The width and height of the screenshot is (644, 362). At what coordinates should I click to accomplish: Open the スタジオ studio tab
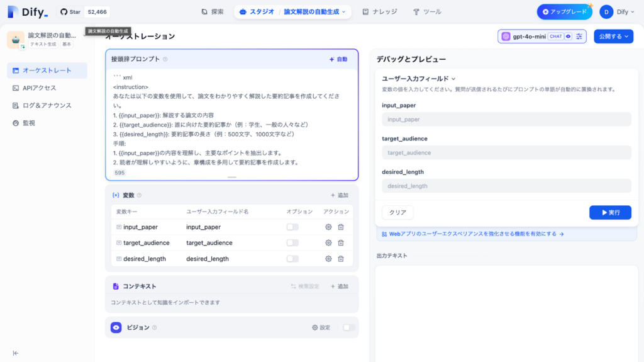(x=257, y=12)
